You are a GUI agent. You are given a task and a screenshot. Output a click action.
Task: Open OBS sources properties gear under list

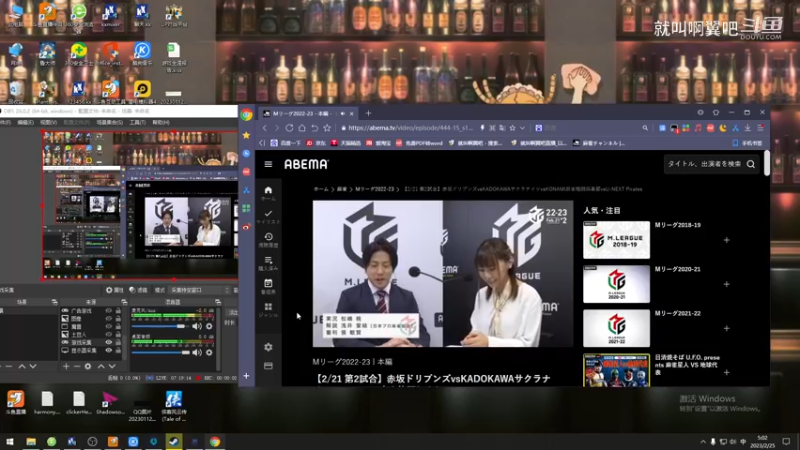click(x=88, y=366)
